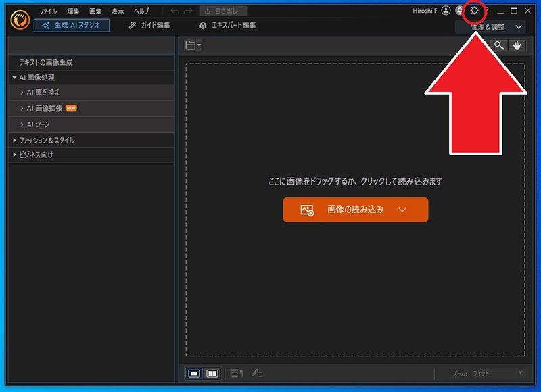Open the settings gear icon

[x=475, y=11]
